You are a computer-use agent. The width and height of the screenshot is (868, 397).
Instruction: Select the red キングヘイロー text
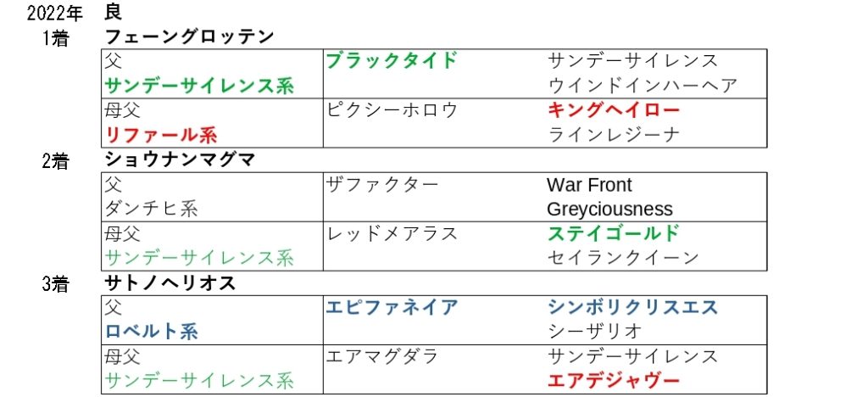coord(614,109)
